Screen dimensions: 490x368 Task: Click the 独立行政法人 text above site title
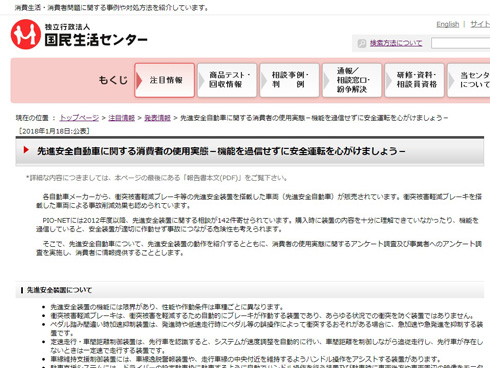(x=67, y=27)
